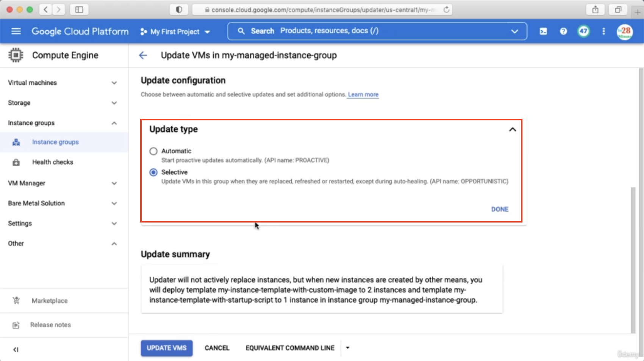The height and width of the screenshot is (361, 644).
Task: Click the Update VMs button
Action: coord(167,348)
